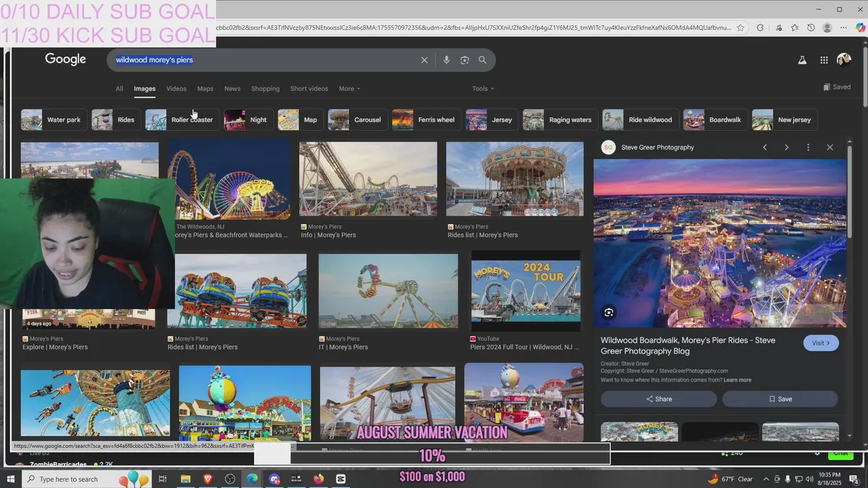Screen dimensions: 868x488
Task: Show previous image in preview panel
Action: [x=765, y=147]
